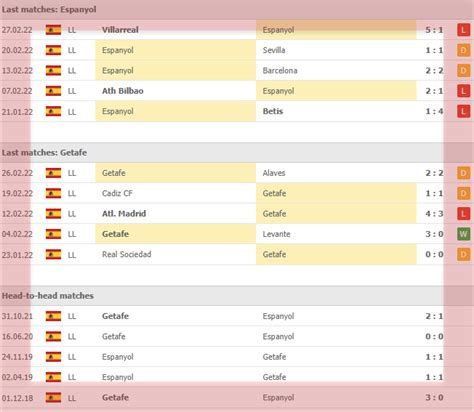
Task: Click Spain flag in the 16.06.20 row
Action: click(x=53, y=336)
